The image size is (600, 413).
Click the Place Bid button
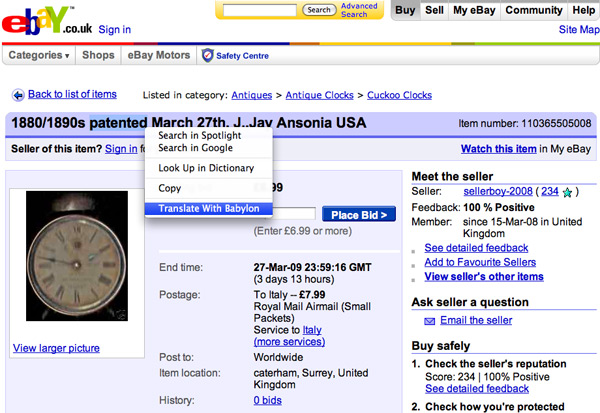click(x=359, y=215)
